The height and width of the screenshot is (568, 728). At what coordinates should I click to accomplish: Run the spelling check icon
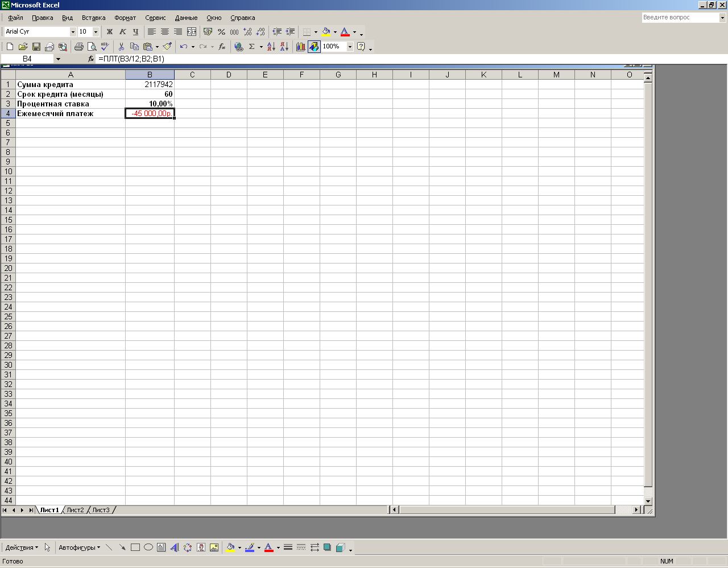point(105,47)
